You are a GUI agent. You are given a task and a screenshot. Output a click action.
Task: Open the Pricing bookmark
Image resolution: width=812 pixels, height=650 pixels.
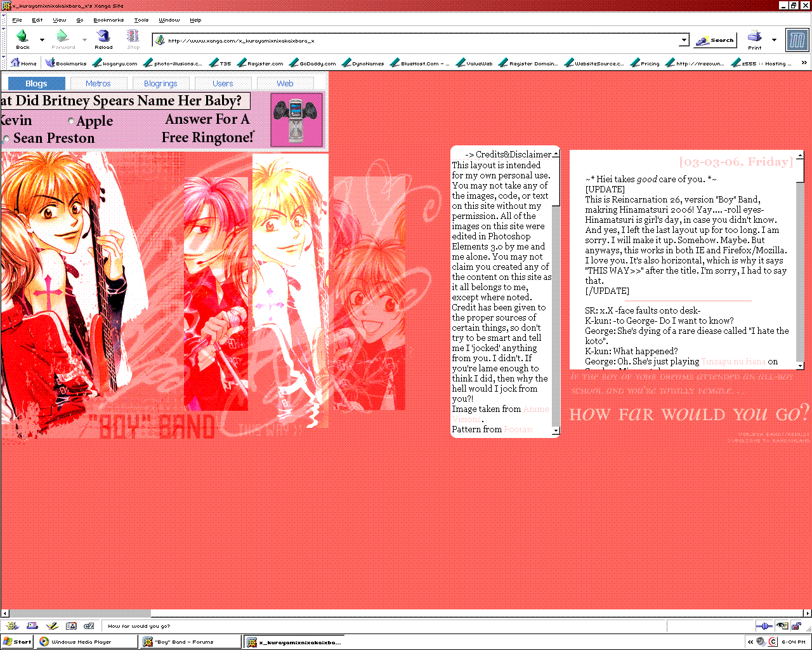[x=645, y=63]
